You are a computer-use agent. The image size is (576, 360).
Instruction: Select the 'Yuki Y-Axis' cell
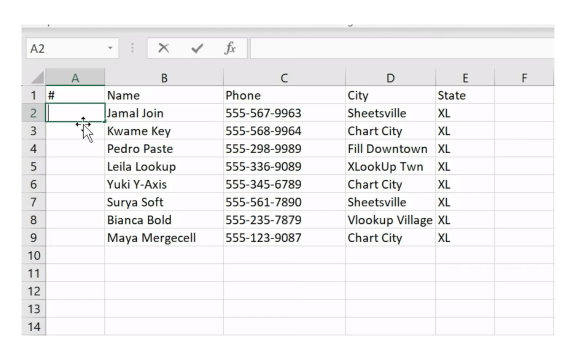click(x=164, y=184)
